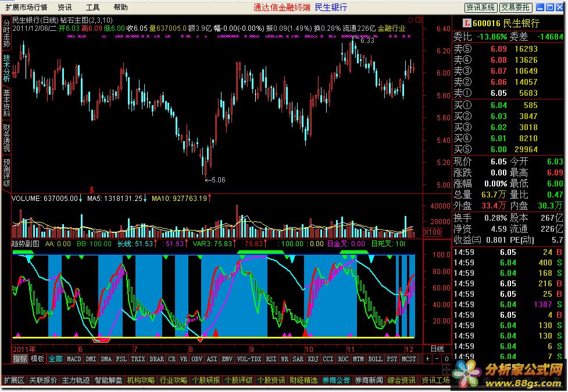This screenshot has width=568, height=392.
Task: Switch to the TRIX indicator
Action: coord(138,359)
